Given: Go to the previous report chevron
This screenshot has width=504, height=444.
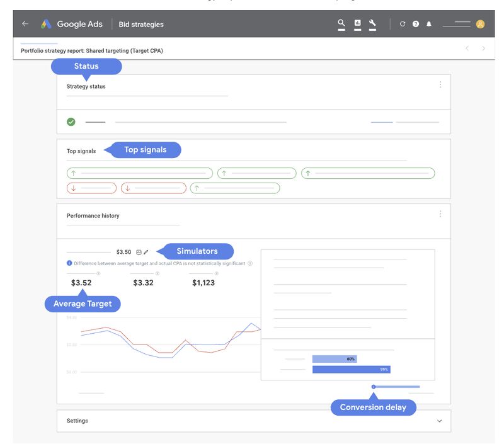Looking at the screenshot, I should pyautogui.click(x=467, y=48).
